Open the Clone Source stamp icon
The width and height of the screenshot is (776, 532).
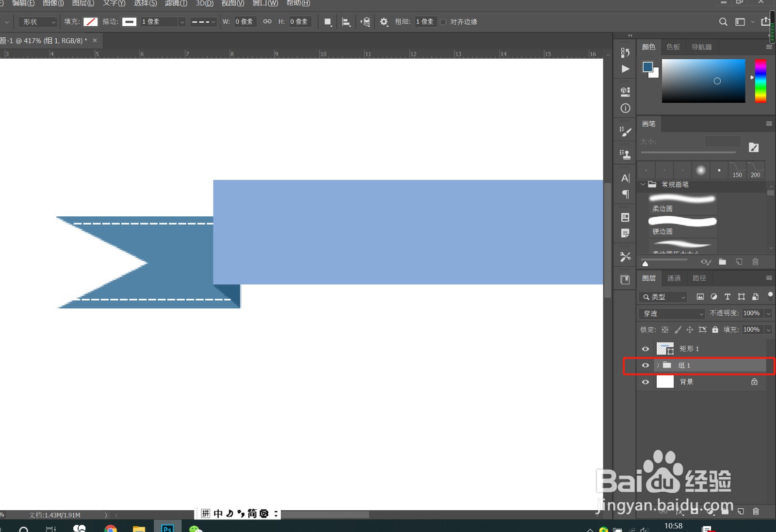tap(625, 154)
